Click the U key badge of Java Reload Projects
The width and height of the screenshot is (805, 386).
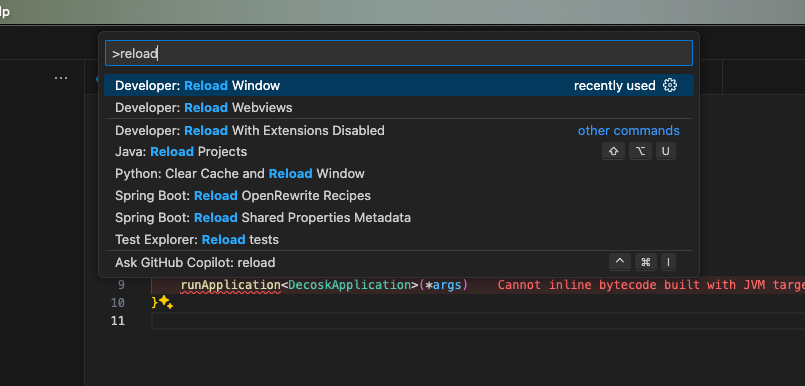point(666,151)
